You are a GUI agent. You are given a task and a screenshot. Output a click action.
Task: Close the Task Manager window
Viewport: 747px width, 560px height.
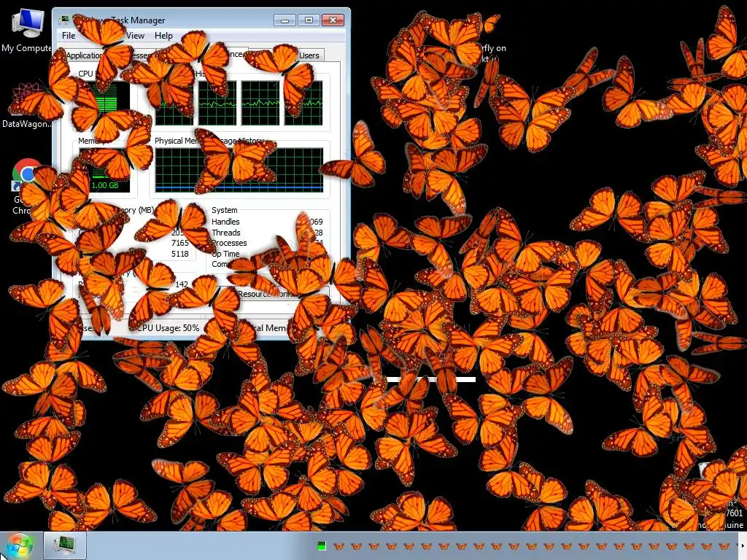click(333, 20)
